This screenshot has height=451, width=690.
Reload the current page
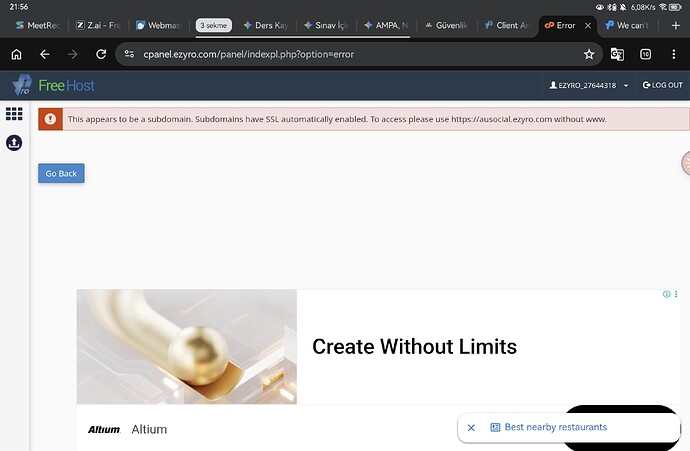tap(101, 54)
